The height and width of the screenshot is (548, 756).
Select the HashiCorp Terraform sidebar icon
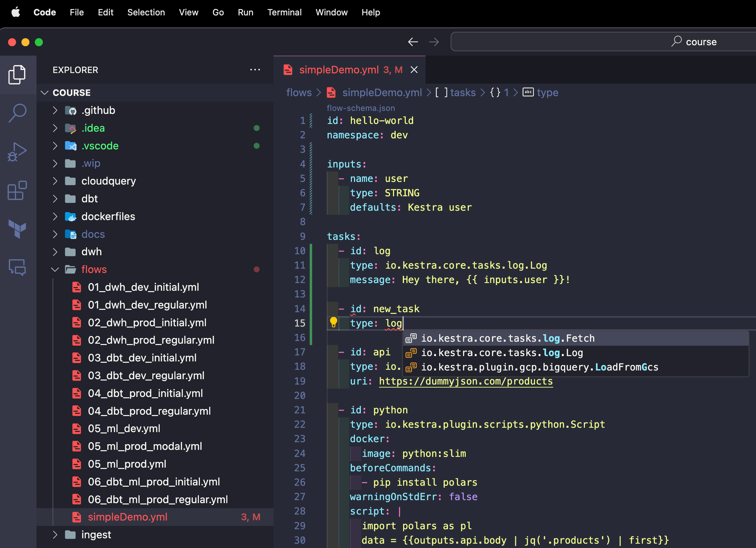pyautogui.click(x=17, y=229)
